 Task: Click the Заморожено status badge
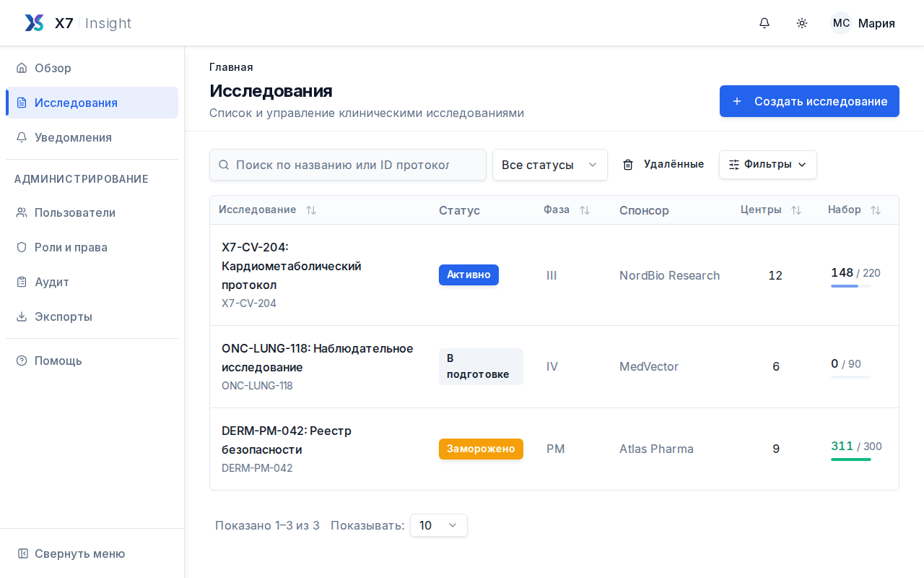point(481,449)
